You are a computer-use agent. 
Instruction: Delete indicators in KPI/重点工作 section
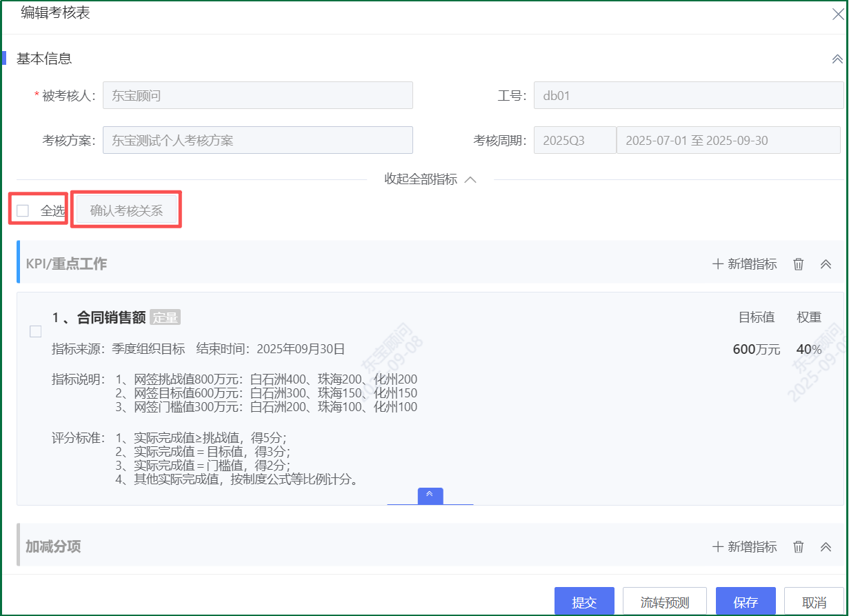pos(799,264)
